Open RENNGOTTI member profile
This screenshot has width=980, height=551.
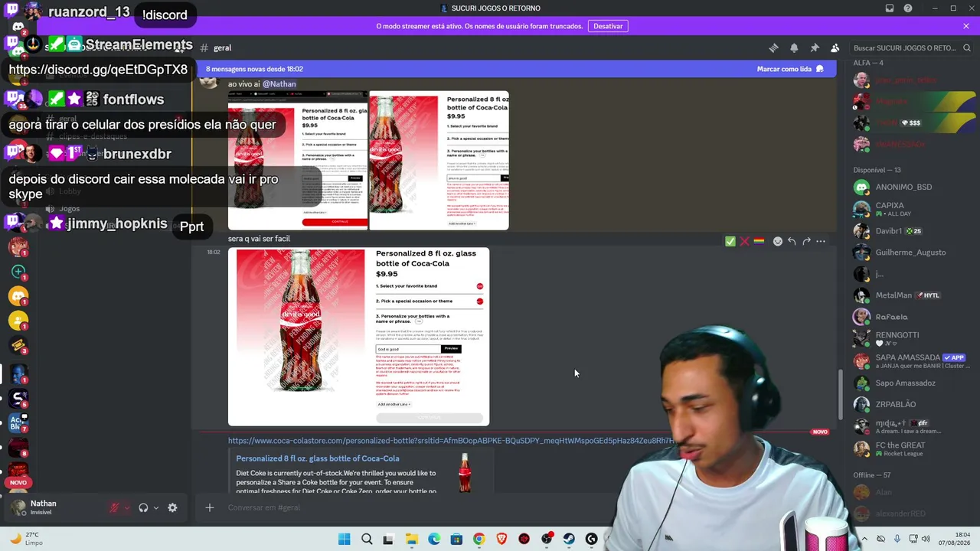pos(903,338)
